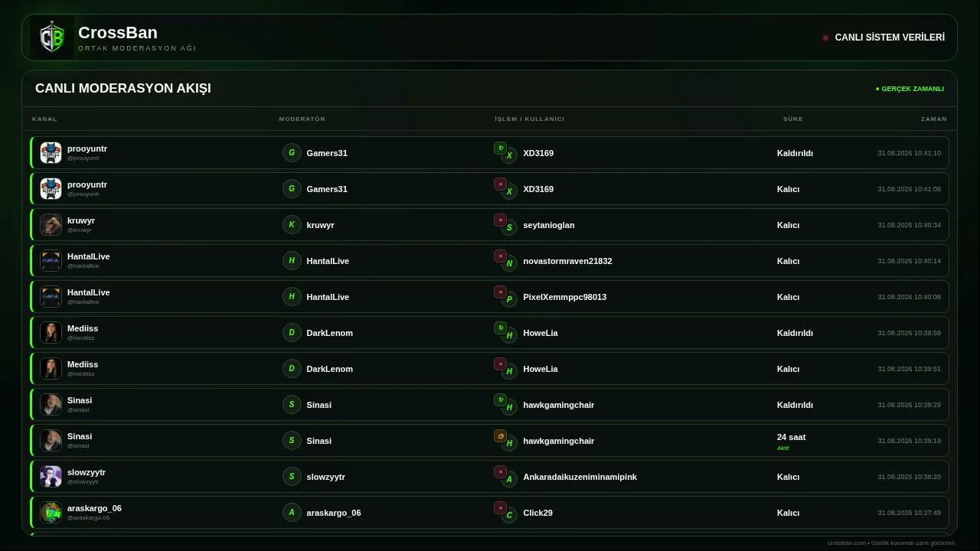This screenshot has height=551, width=980.
Task: Open the slowzyytr channel thumbnail
Action: [x=51, y=477]
